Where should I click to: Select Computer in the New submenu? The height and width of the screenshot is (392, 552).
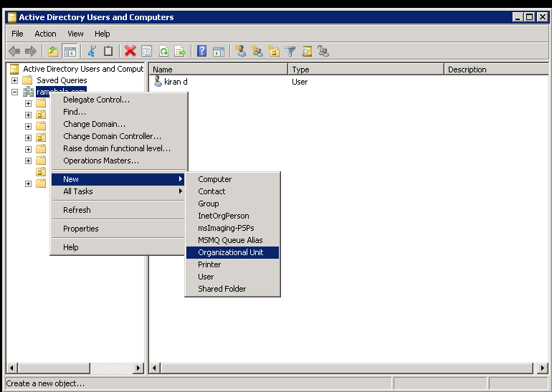(233, 179)
